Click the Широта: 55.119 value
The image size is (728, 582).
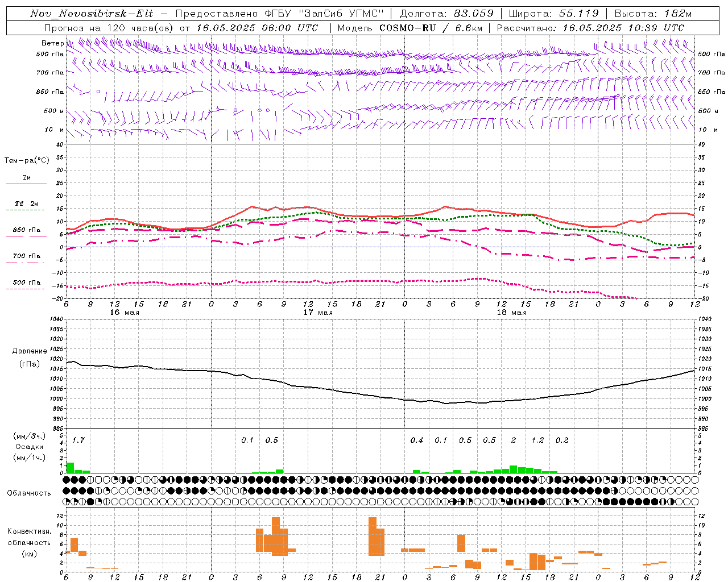pyautogui.click(x=554, y=14)
